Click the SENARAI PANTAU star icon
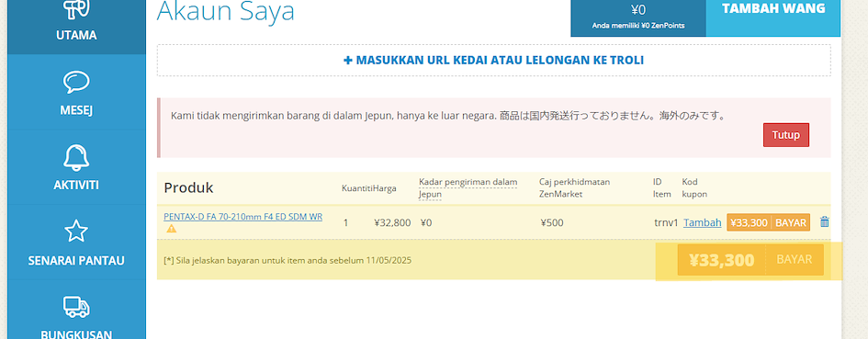The image size is (868, 339). pyautogui.click(x=76, y=231)
